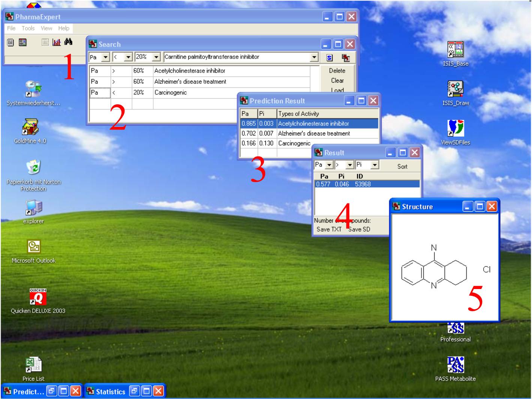Viewport: 532px width, 399px height.
Task: Restore the minimized Statistics window
Action: (135, 391)
